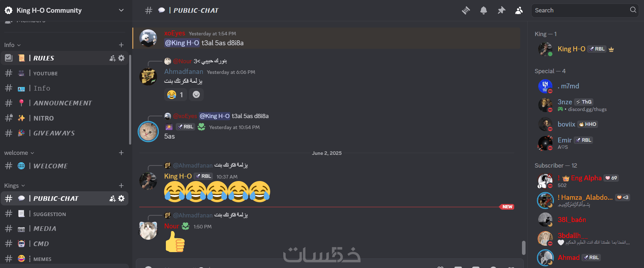Click create invite icon next to RULES

pyautogui.click(x=112, y=58)
